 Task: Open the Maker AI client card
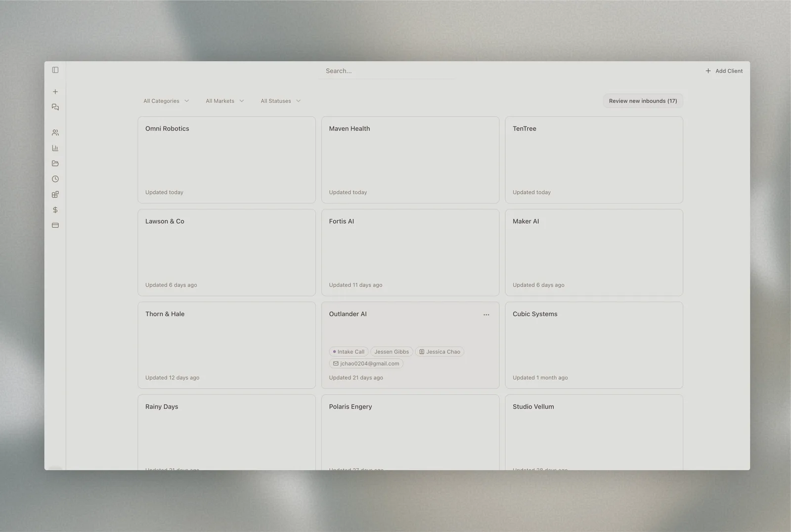coord(594,252)
